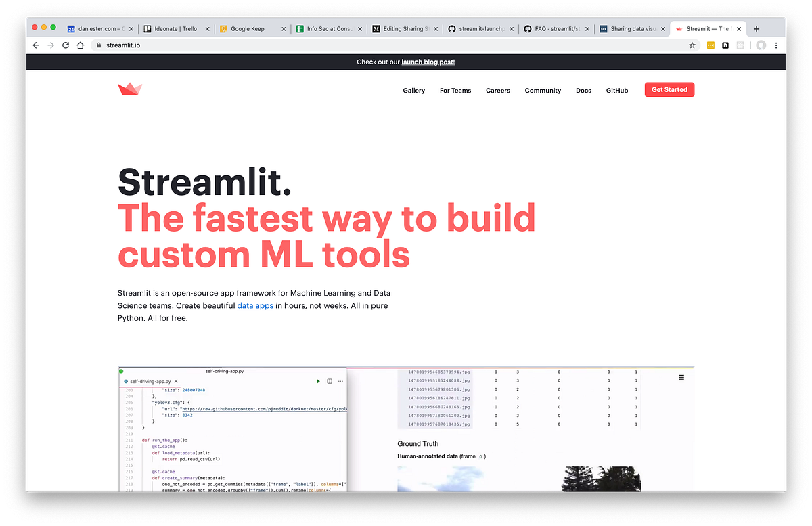This screenshot has height=526, width=812.
Task: Click the data apps hyperlink
Action: point(255,305)
